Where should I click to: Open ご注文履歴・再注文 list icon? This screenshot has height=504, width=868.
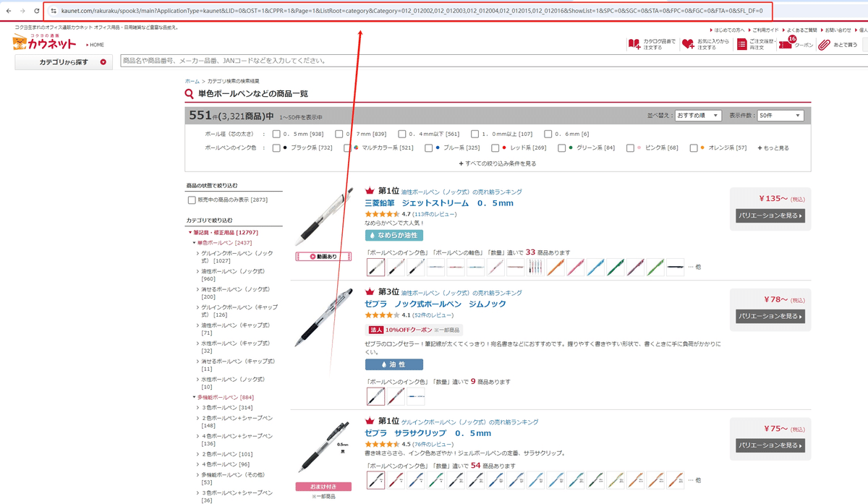pyautogui.click(x=742, y=45)
